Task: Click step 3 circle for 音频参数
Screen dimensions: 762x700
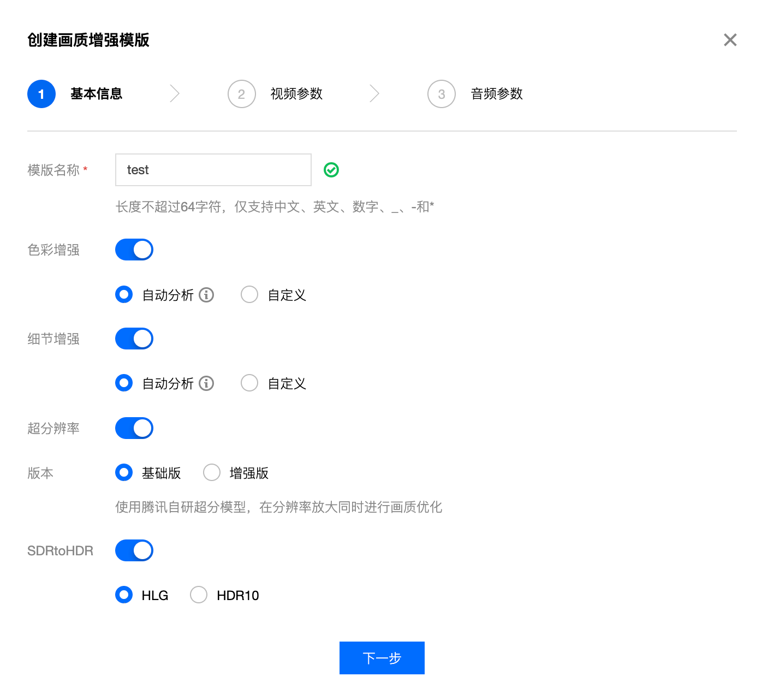Action: (x=441, y=94)
